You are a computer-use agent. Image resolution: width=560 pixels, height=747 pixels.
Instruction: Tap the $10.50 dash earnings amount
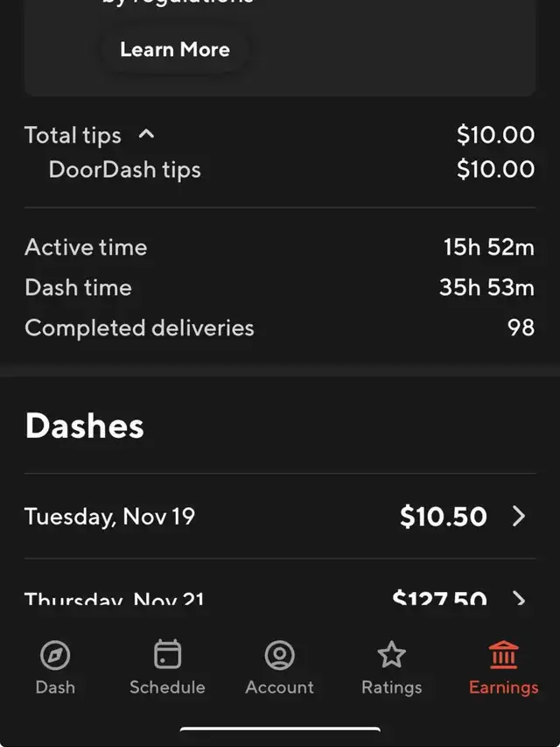coord(443,517)
